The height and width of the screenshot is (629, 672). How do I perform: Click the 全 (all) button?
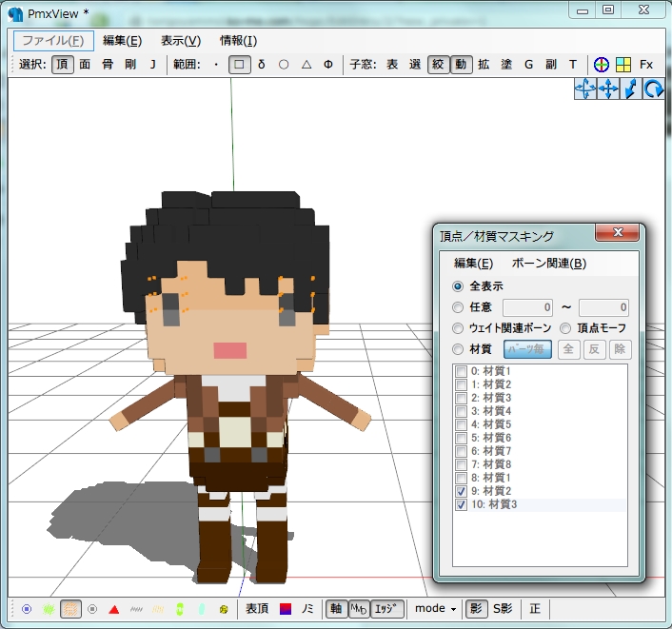(568, 349)
